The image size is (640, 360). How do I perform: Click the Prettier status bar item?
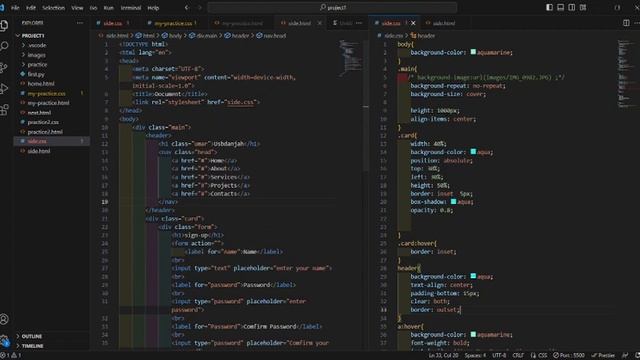tap(603, 356)
